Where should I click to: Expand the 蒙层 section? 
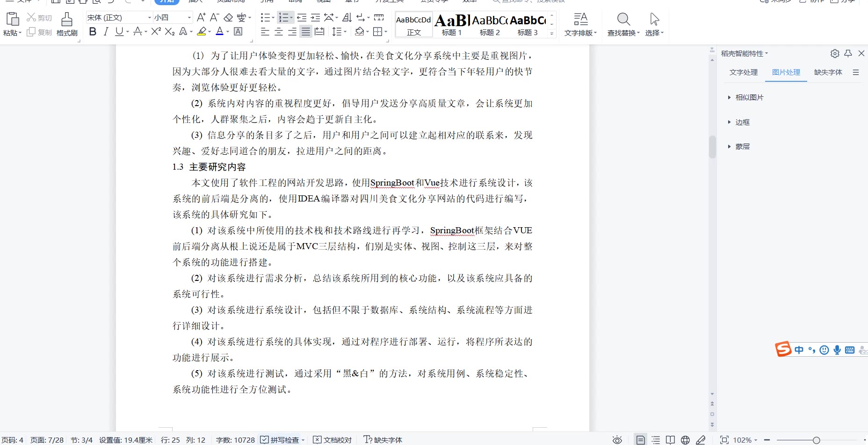click(x=738, y=146)
